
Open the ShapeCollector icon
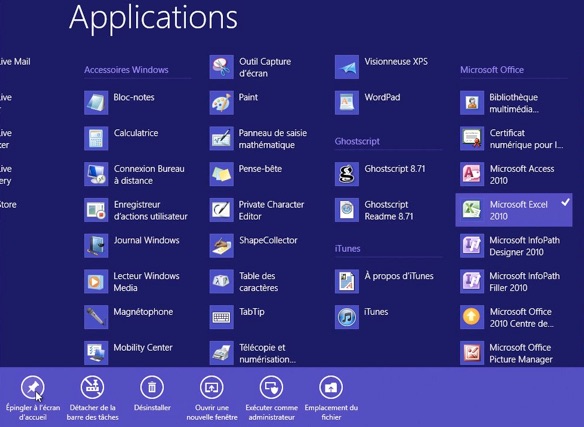coord(222,246)
